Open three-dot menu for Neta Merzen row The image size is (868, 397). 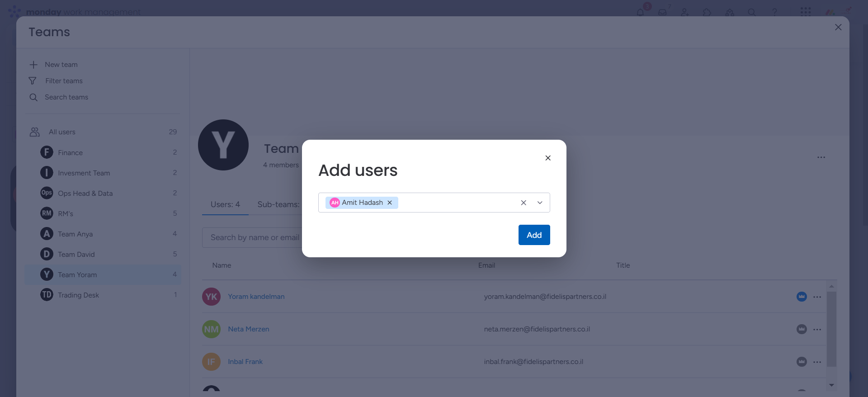coord(817,330)
